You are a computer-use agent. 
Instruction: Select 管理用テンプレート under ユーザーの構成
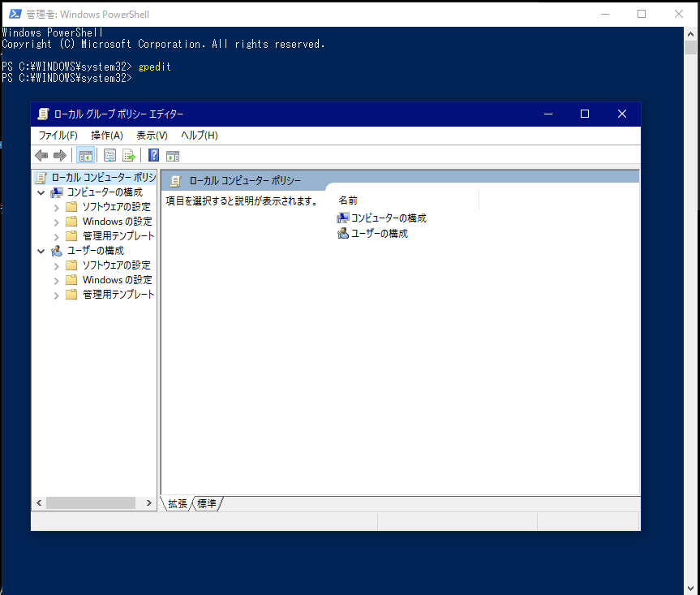point(118,295)
